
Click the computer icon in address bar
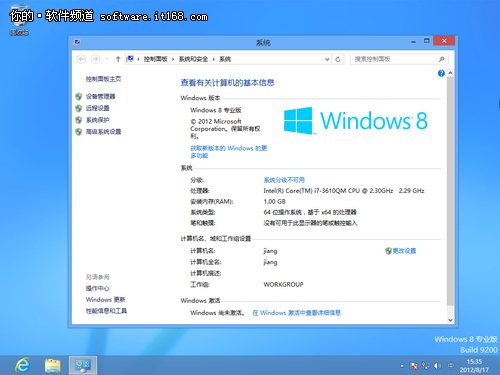point(130,59)
